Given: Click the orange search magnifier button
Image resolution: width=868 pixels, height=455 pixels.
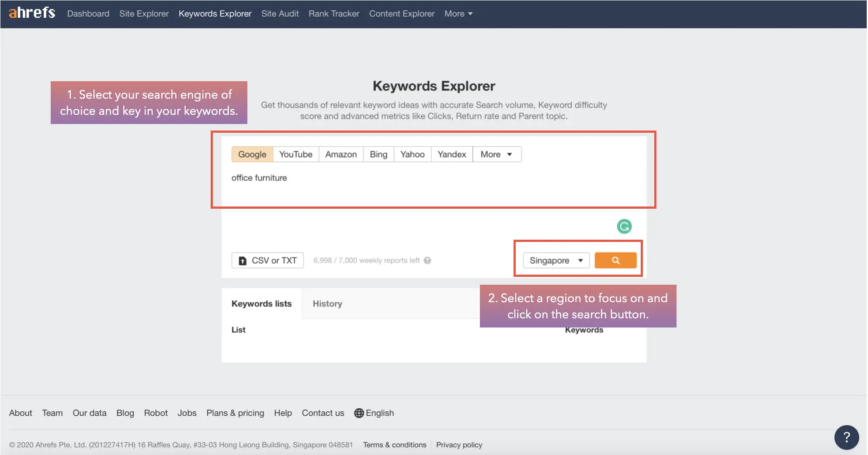Looking at the screenshot, I should pyautogui.click(x=615, y=260).
